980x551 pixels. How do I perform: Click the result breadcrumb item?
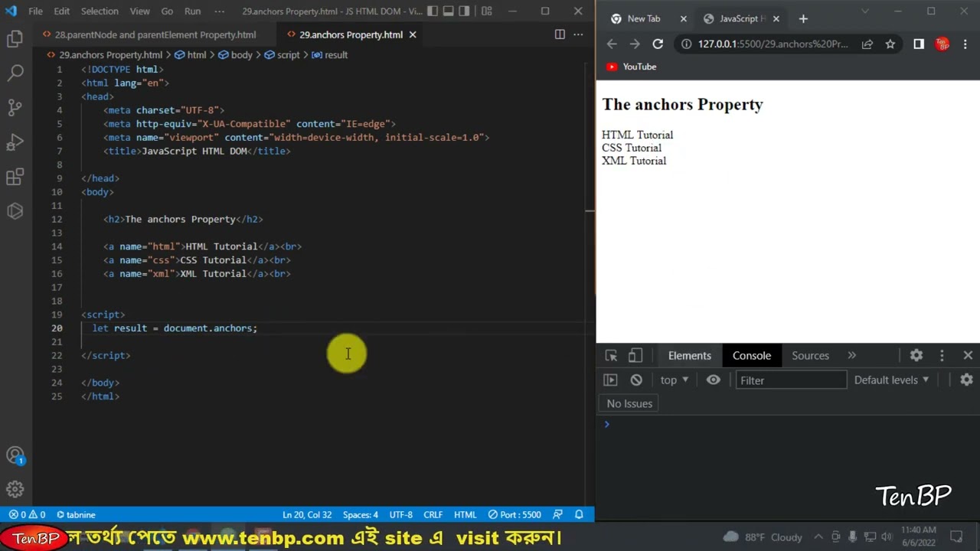pyautogui.click(x=329, y=55)
